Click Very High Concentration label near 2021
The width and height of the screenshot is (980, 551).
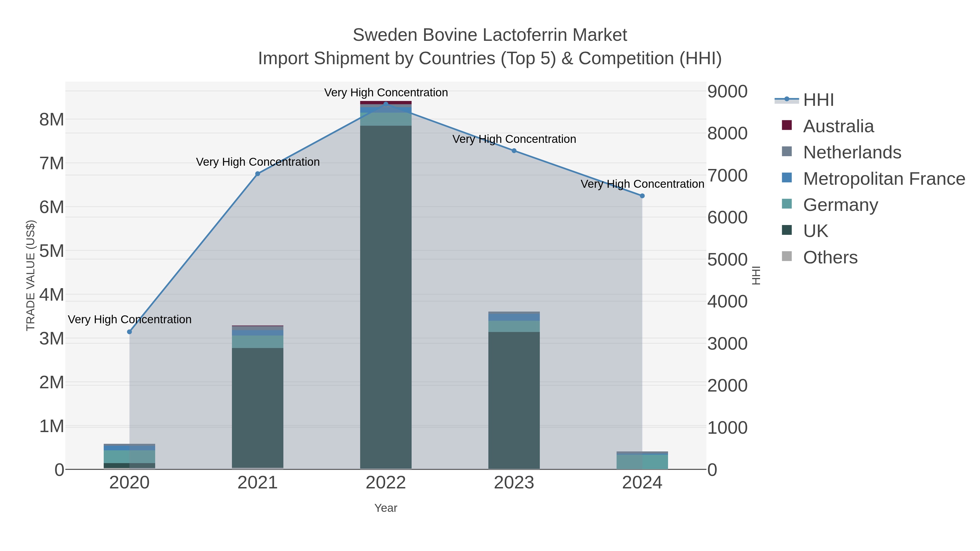point(258,162)
